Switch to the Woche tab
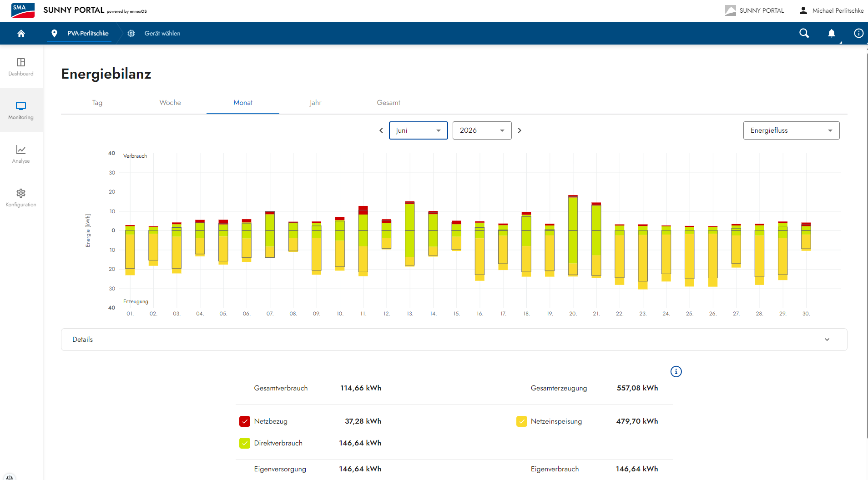 [x=170, y=103]
